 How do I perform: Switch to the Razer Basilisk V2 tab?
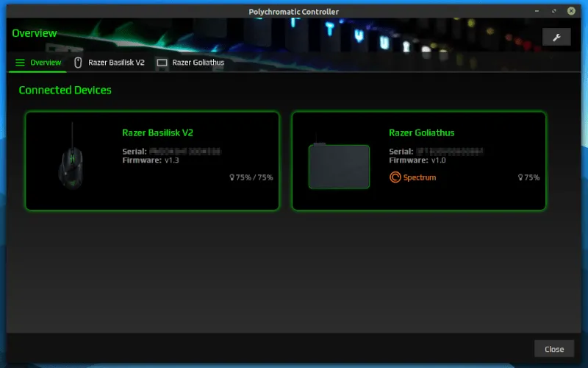pyautogui.click(x=116, y=63)
